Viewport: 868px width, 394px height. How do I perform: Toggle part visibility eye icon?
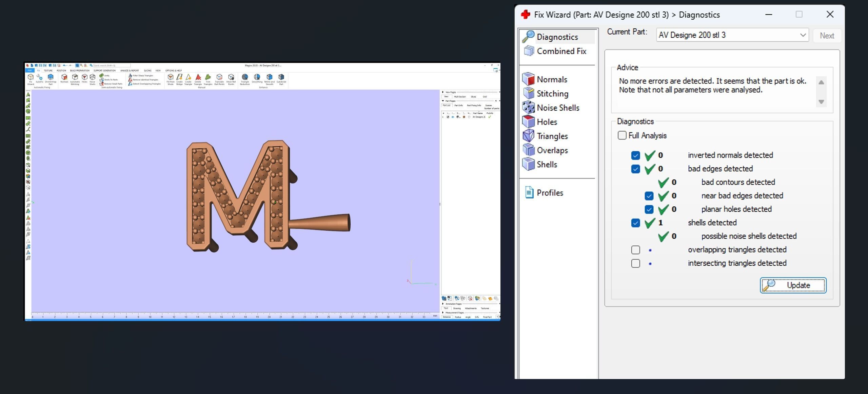tap(452, 117)
